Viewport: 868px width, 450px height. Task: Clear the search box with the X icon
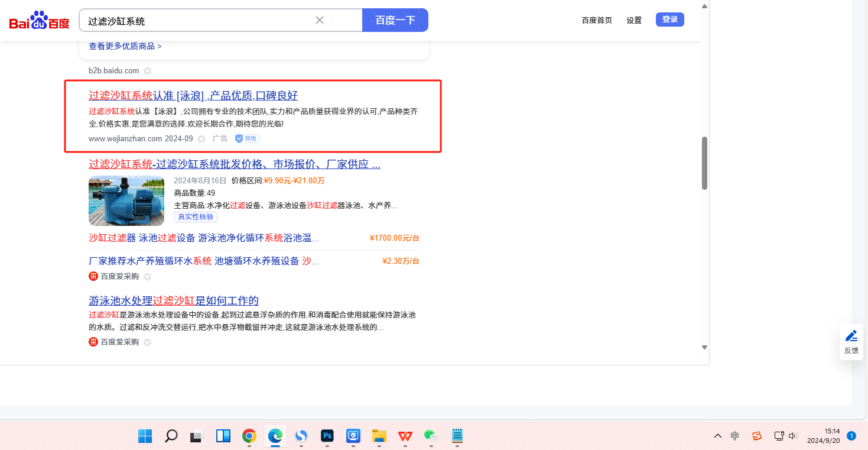click(320, 20)
